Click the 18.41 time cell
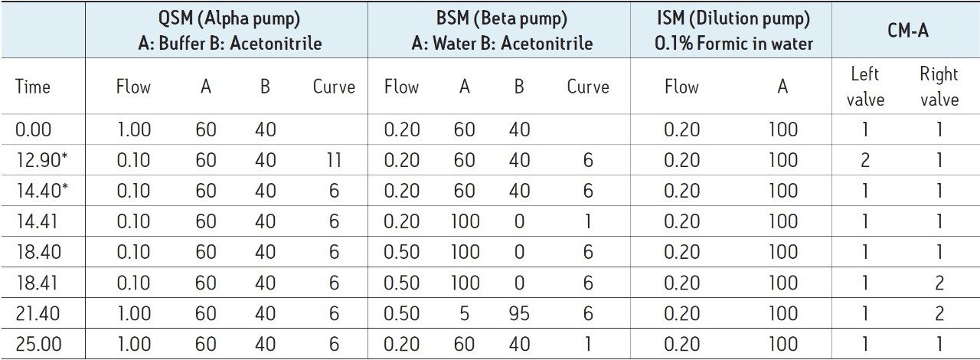The height and width of the screenshot is (360, 980). tap(34, 283)
